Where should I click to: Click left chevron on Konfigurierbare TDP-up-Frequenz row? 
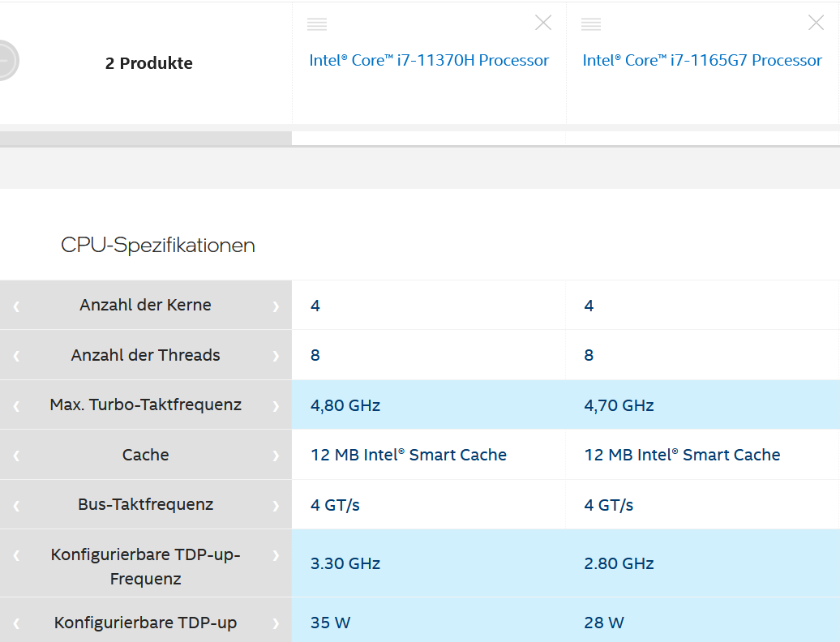(16, 555)
